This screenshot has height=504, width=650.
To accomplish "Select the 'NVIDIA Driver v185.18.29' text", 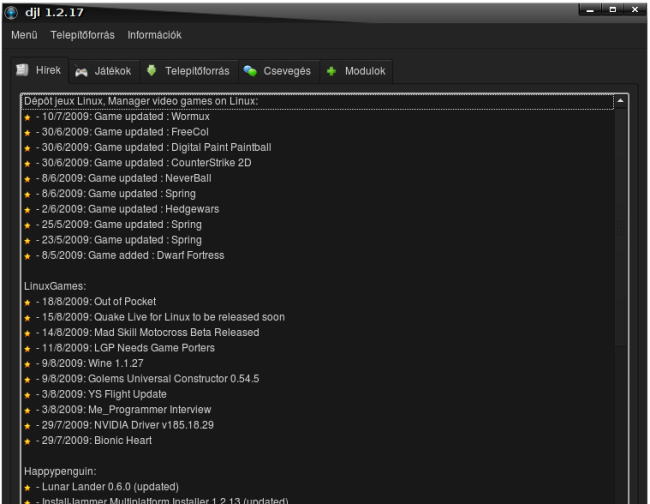I will coord(154,425).
